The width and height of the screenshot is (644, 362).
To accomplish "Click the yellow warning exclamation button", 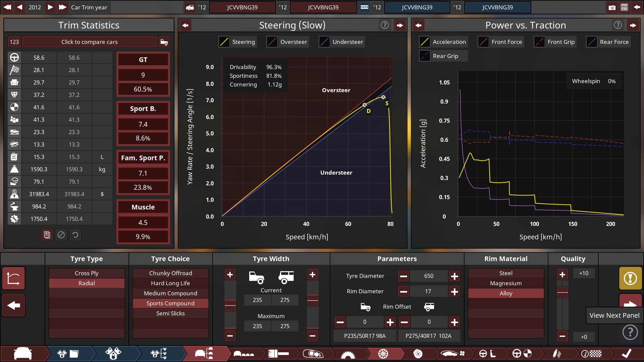I will [x=630, y=278].
